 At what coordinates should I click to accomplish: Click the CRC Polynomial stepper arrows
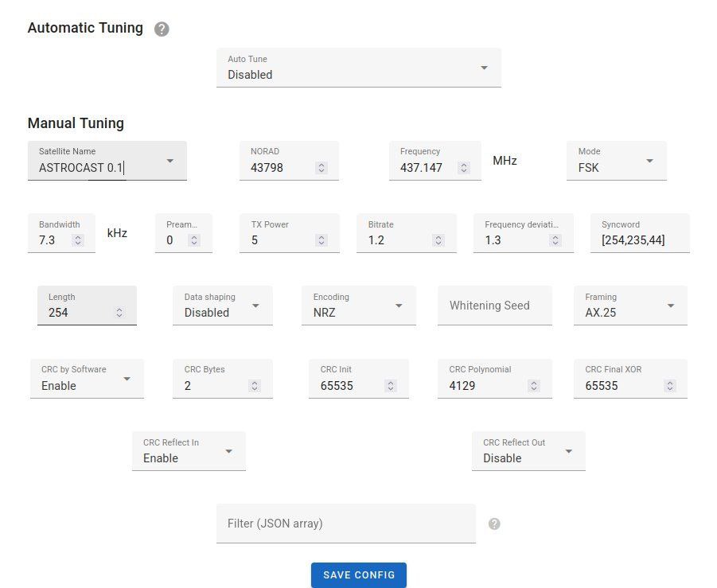pyautogui.click(x=534, y=385)
